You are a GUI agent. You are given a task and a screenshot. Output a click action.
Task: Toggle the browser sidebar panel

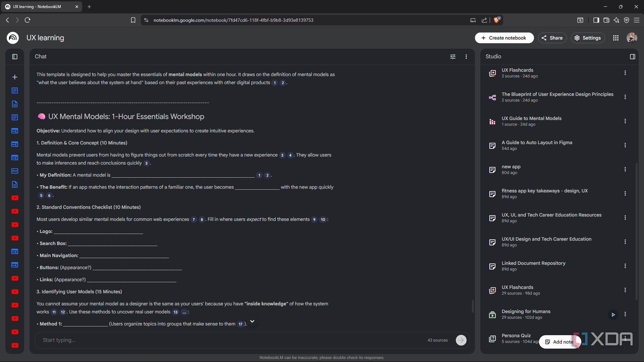596,20
